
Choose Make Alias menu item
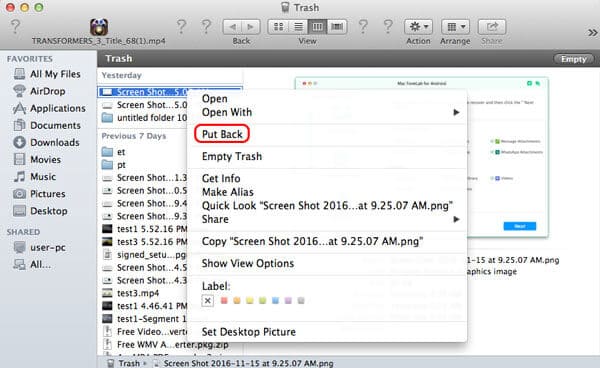tap(228, 192)
